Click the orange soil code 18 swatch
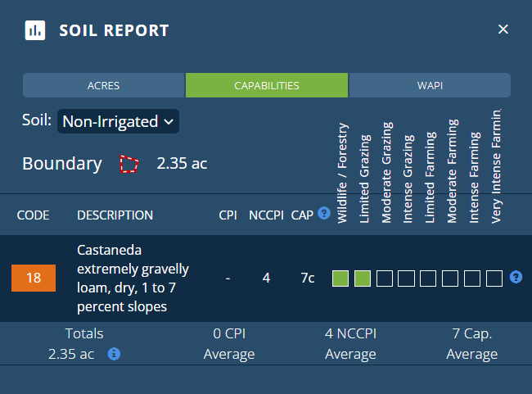The image size is (532, 394). click(x=34, y=278)
